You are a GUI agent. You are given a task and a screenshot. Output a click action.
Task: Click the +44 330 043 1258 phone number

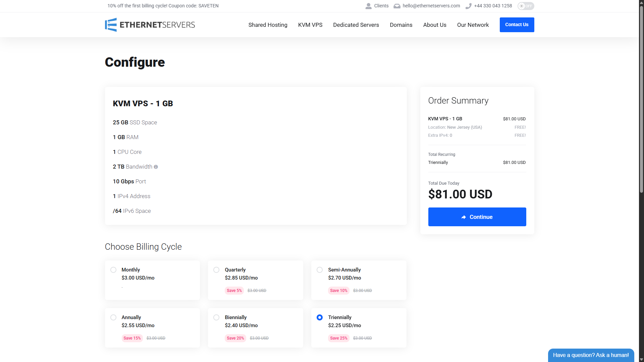coord(493,6)
